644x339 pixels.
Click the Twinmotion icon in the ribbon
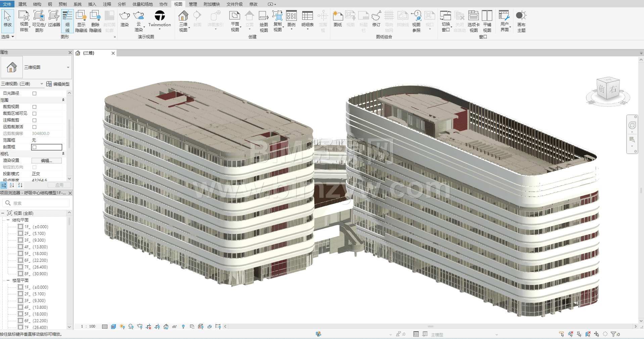click(x=159, y=16)
